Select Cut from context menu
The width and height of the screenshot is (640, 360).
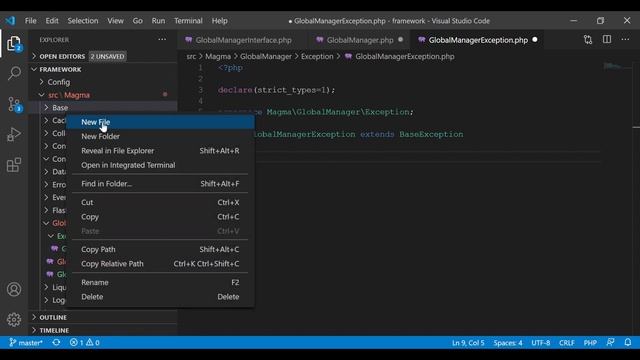point(160,202)
